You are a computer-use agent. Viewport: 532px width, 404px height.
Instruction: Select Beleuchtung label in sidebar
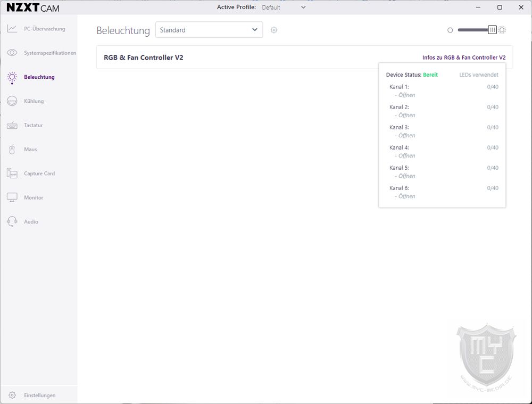coord(39,77)
